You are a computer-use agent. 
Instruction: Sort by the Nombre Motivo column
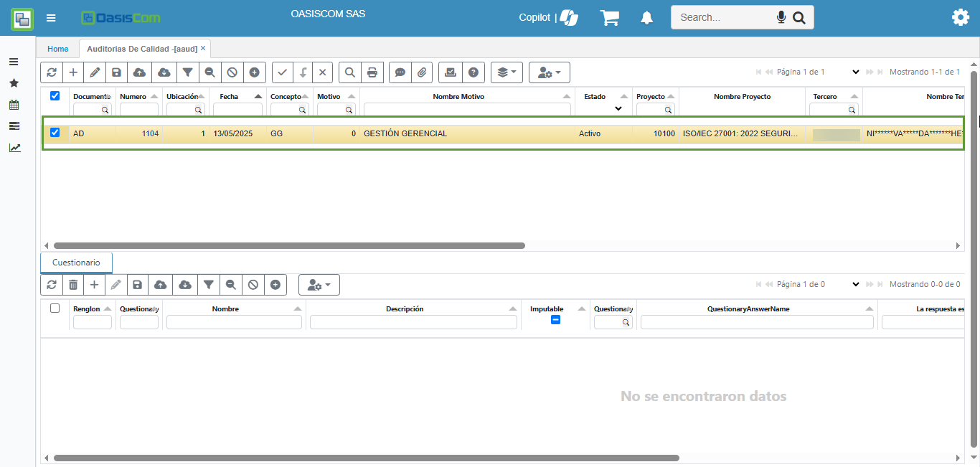458,96
